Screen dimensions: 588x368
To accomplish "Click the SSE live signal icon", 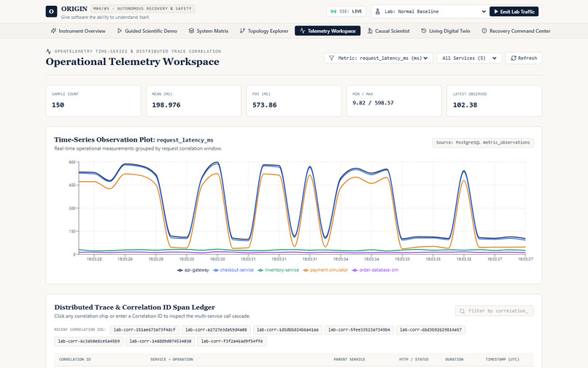I will pos(333,11).
